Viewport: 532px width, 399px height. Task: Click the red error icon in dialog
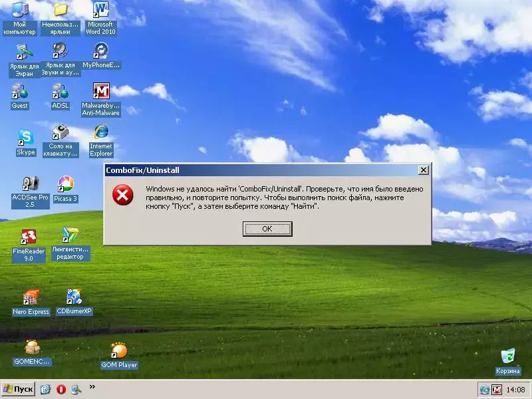click(x=123, y=195)
